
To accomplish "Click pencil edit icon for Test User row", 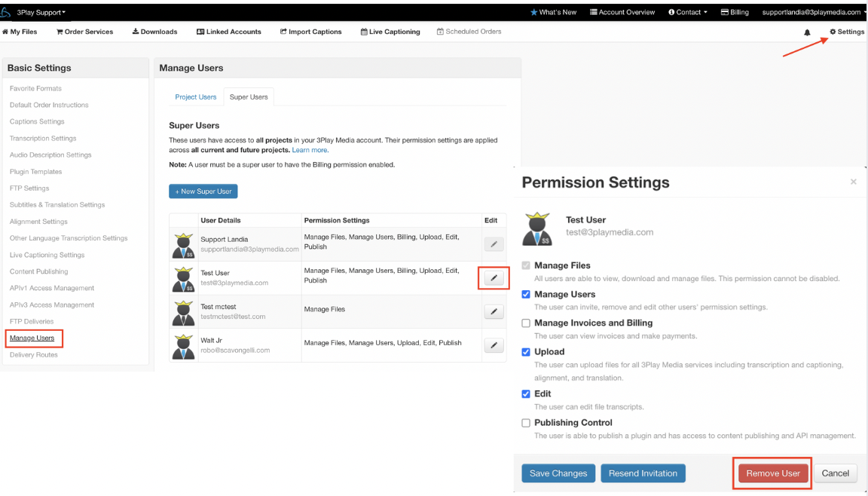I will point(494,278).
